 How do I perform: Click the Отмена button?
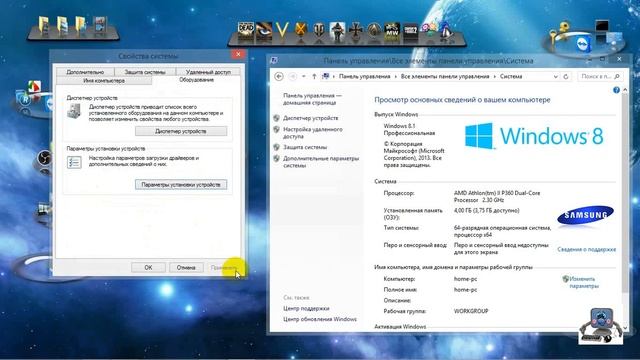point(186,267)
